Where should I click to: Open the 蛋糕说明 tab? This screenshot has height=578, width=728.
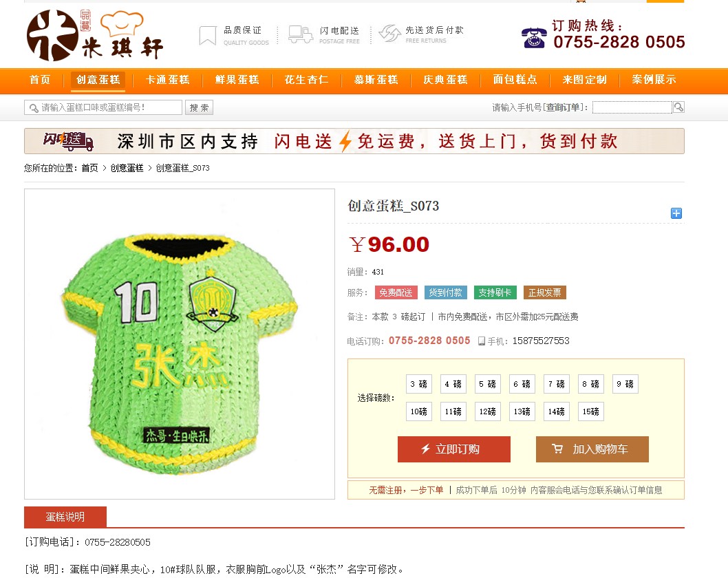click(x=65, y=517)
